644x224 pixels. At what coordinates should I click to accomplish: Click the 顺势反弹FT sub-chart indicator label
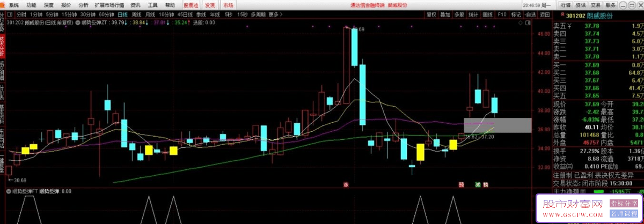pos(25,191)
